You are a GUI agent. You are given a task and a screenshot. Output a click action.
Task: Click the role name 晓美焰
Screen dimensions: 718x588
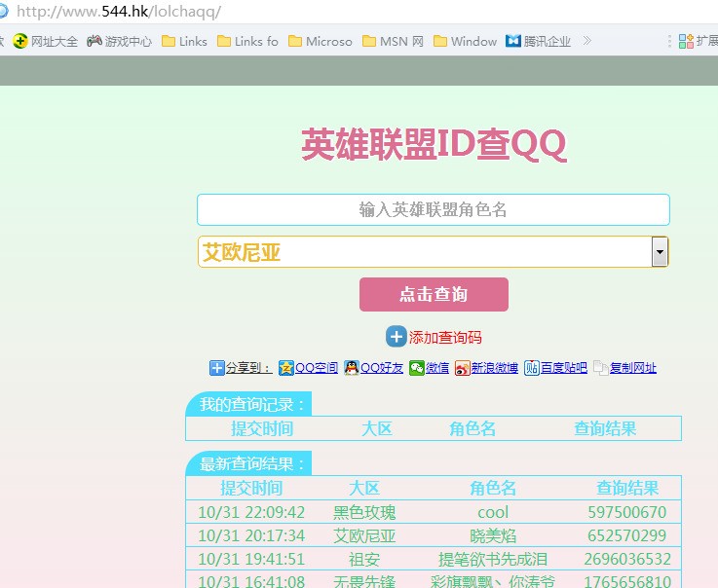tap(493, 535)
